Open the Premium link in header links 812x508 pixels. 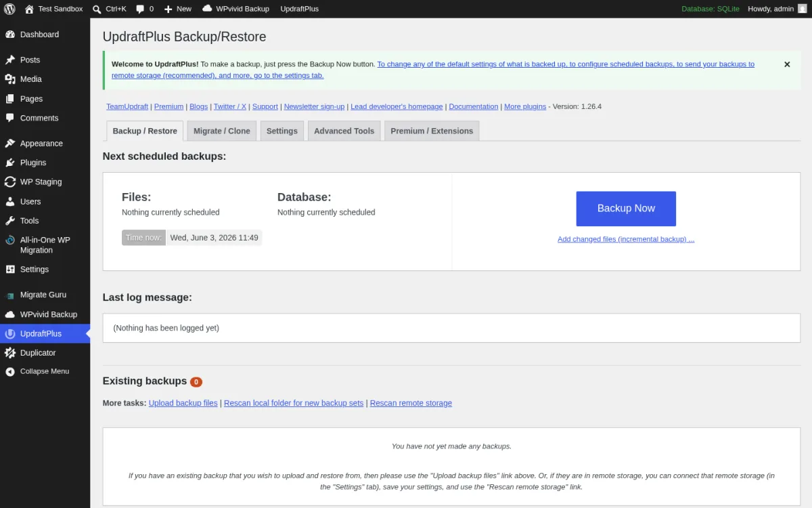(168, 106)
